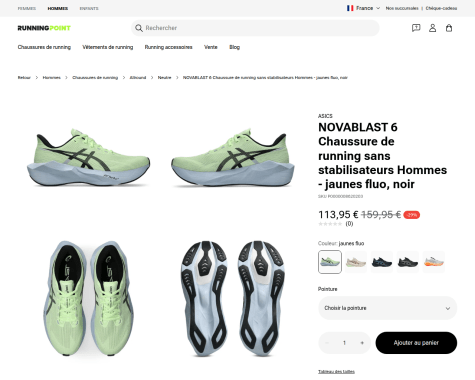
Task: Click the search magnifier icon
Action: pyautogui.click(x=139, y=28)
